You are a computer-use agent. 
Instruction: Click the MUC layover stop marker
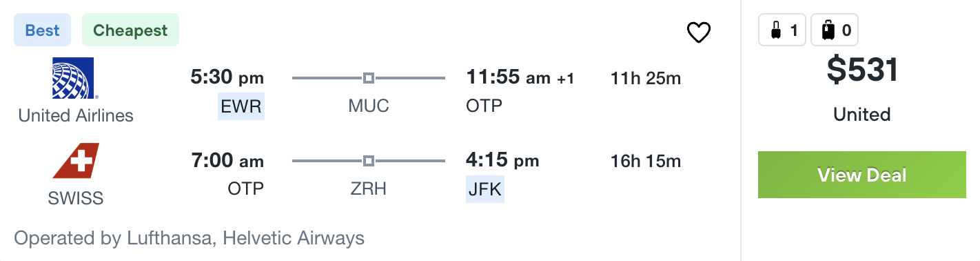[369, 78]
